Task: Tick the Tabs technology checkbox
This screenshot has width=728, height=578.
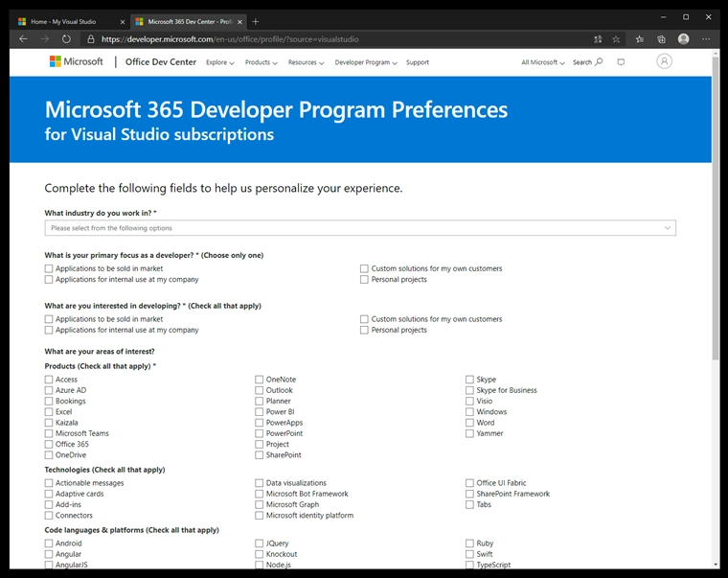Action: click(470, 504)
